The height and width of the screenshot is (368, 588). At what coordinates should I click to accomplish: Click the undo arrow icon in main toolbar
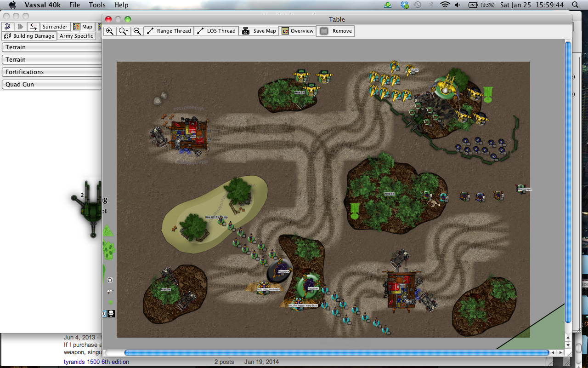[7, 27]
